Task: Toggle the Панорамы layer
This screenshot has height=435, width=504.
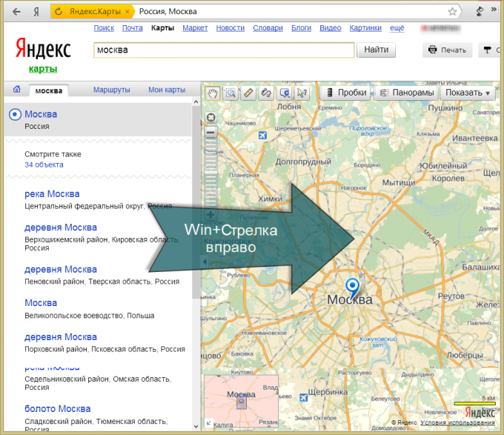Action: [406, 93]
